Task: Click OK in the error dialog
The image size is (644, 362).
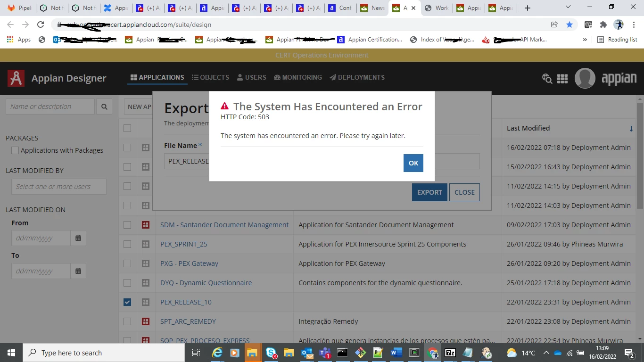Action: [x=413, y=163]
